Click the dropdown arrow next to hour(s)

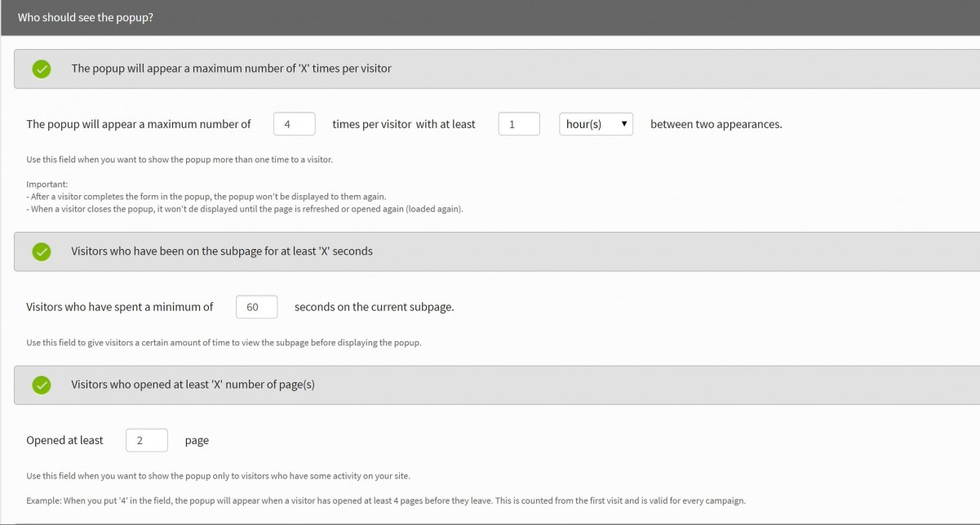click(x=625, y=123)
